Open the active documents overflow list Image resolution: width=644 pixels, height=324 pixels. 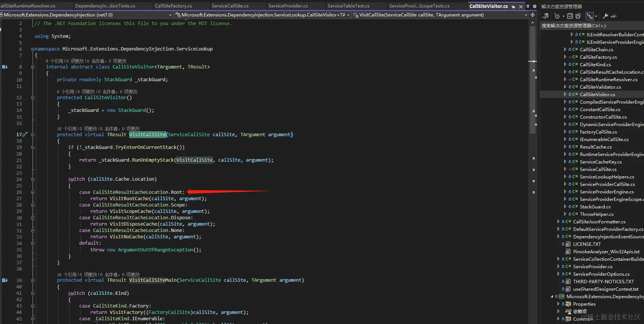point(528,6)
